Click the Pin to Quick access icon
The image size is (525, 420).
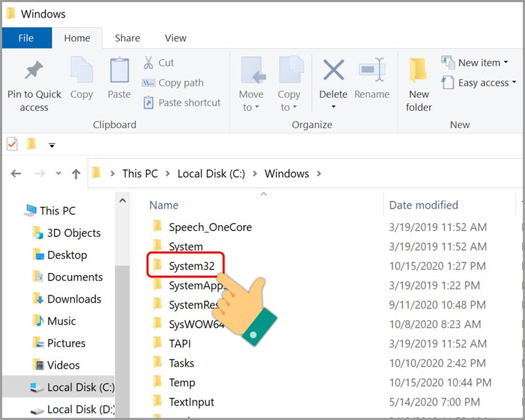(33, 70)
